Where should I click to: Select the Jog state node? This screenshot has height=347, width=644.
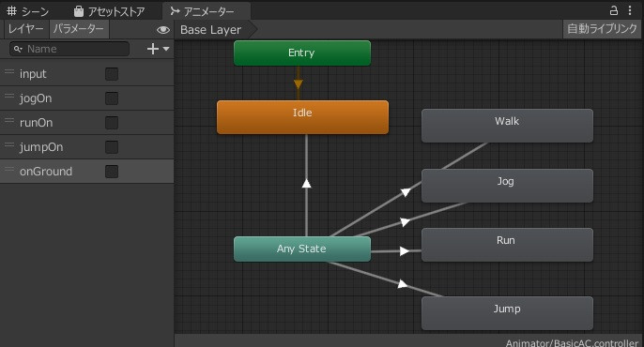point(507,186)
